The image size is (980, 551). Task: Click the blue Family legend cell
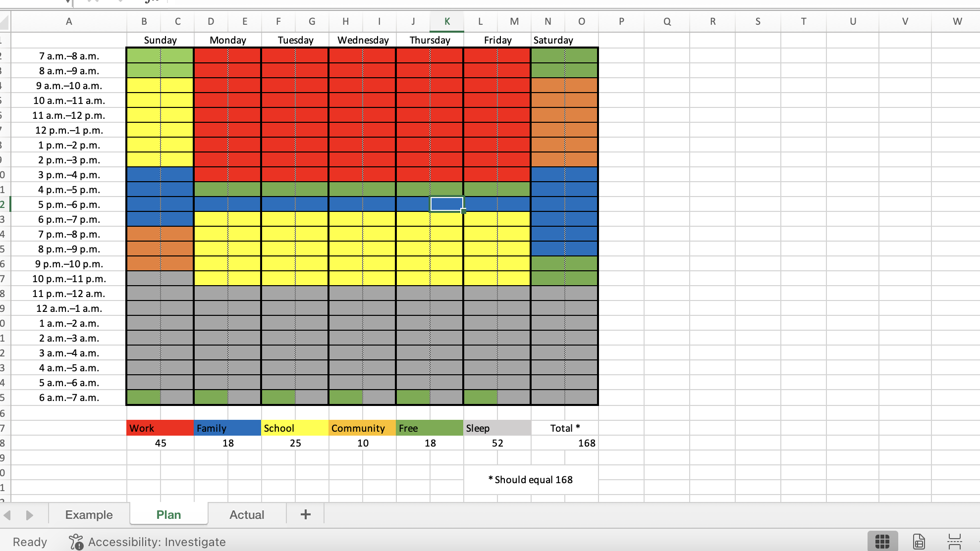(227, 428)
